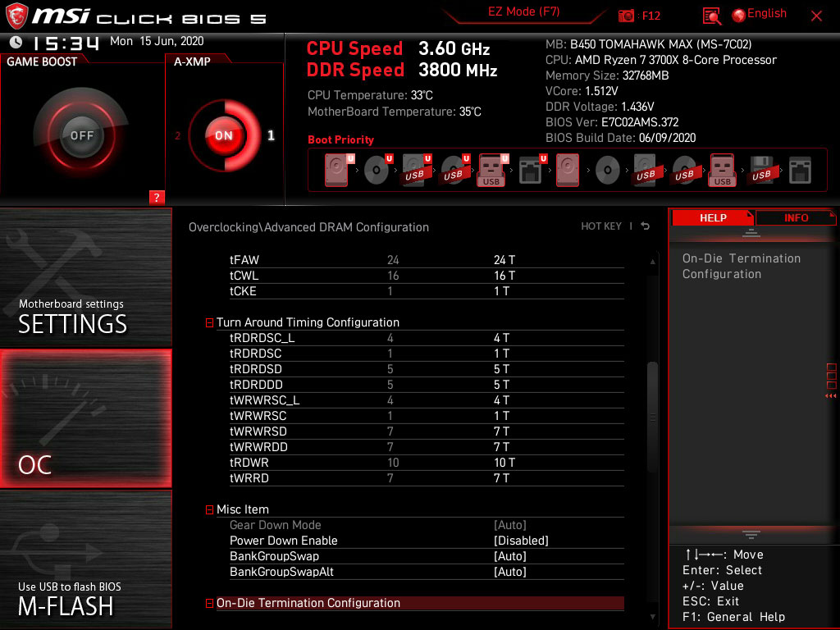Click the screenshot camera icon next to F12
The width and height of the screenshot is (840, 630).
pyautogui.click(x=625, y=15)
